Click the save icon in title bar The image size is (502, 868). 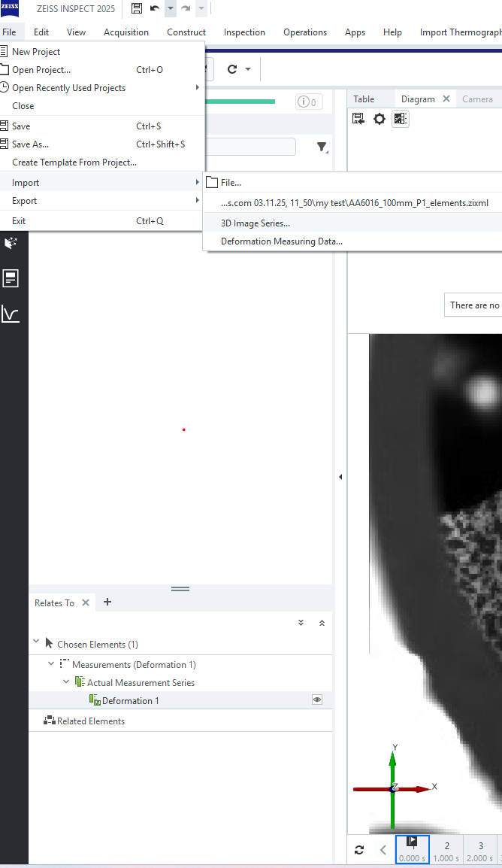click(x=137, y=8)
